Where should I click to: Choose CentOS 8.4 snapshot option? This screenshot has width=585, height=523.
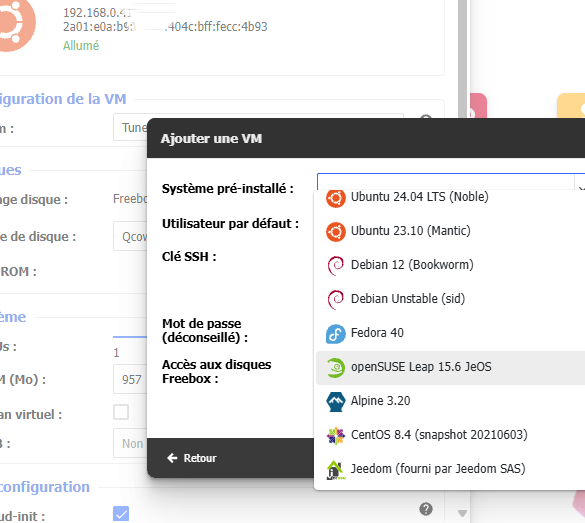point(450,435)
